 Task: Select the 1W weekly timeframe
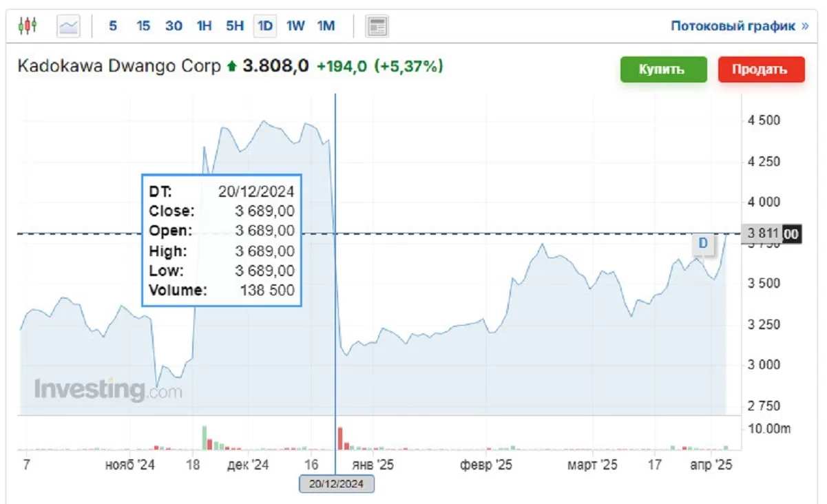[x=295, y=26]
